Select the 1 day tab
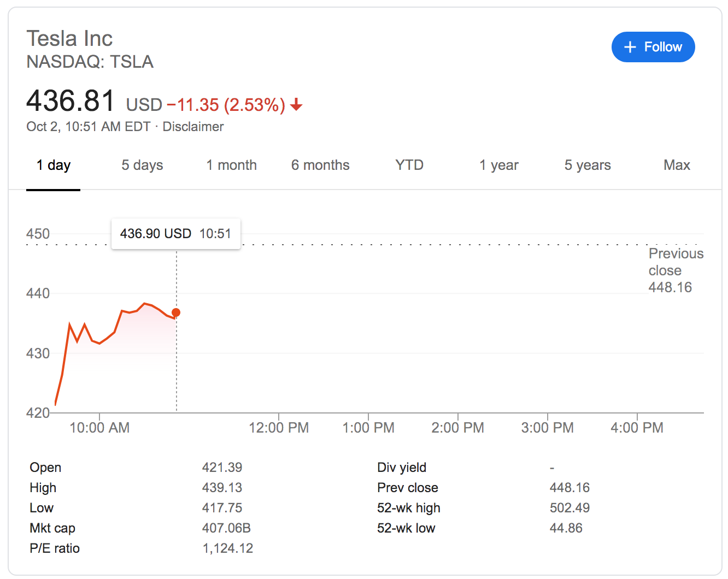This screenshot has width=728, height=579. pyautogui.click(x=54, y=165)
